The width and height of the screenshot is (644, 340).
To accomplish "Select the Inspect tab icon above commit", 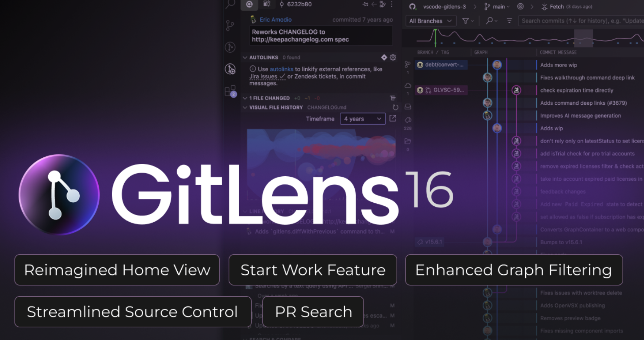I will (250, 4).
